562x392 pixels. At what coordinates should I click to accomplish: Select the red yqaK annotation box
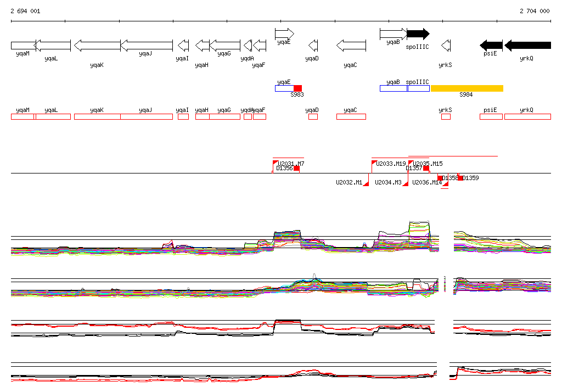point(98,116)
